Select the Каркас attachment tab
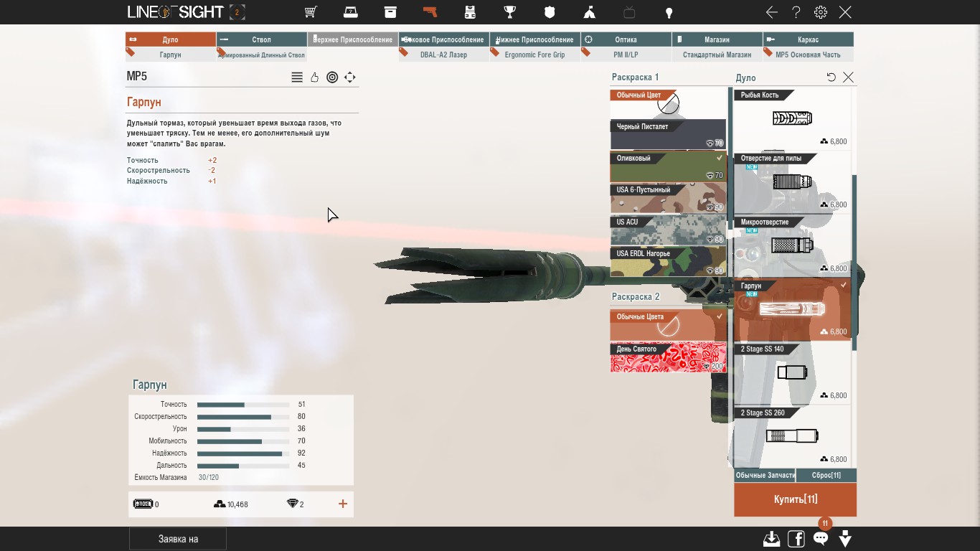Screen dimensions: 980x551 (809, 39)
